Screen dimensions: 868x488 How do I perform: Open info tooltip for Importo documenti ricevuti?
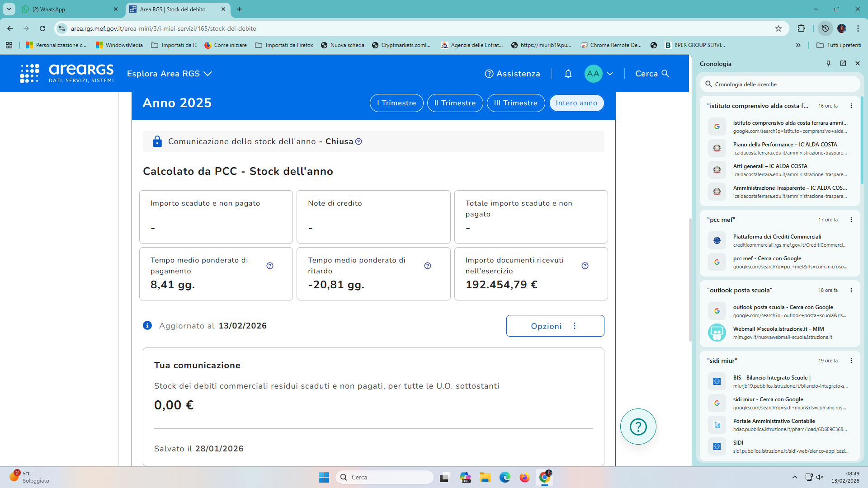(x=585, y=266)
